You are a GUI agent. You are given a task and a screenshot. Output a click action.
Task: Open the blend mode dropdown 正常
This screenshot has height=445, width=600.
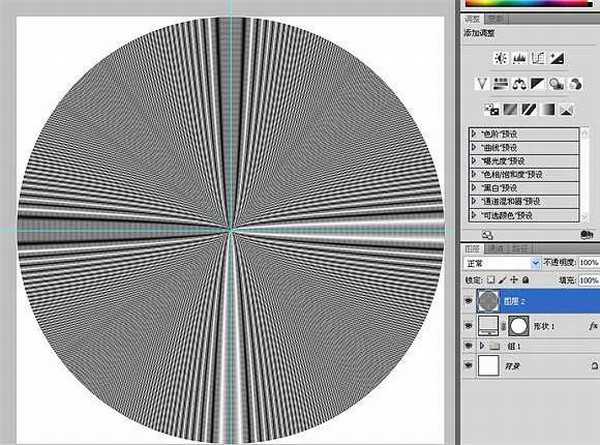click(x=502, y=263)
